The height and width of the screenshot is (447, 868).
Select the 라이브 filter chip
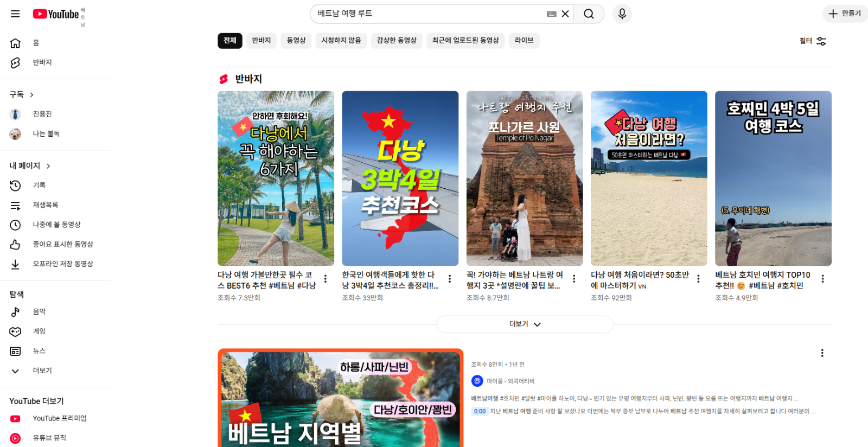(x=524, y=41)
